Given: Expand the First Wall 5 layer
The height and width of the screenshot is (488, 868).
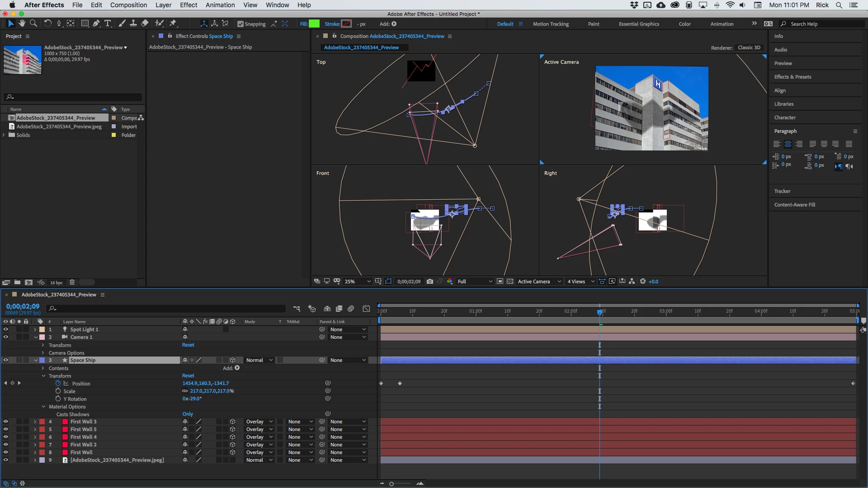Looking at the screenshot, I should (35, 429).
